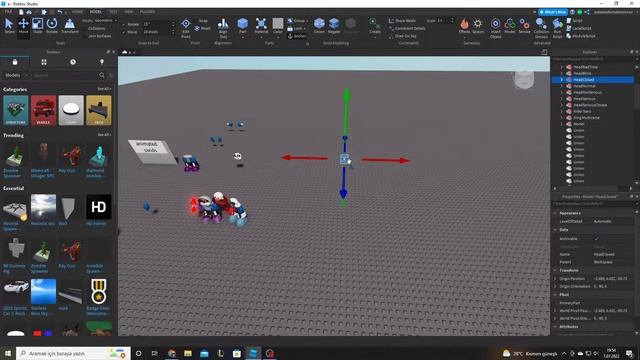640x360 pixels.
Task: Toggle the Rotate snap checkbox
Action: [x=124, y=24]
